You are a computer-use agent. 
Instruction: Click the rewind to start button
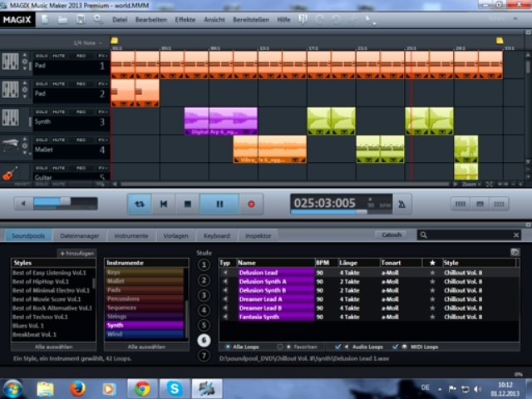pos(164,203)
